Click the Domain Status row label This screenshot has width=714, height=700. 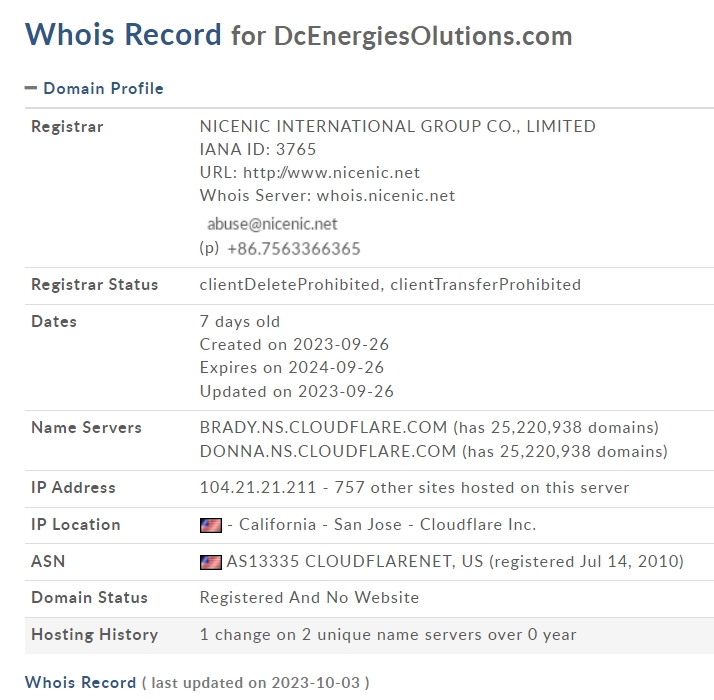pyautogui.click(x=89, y=597)
